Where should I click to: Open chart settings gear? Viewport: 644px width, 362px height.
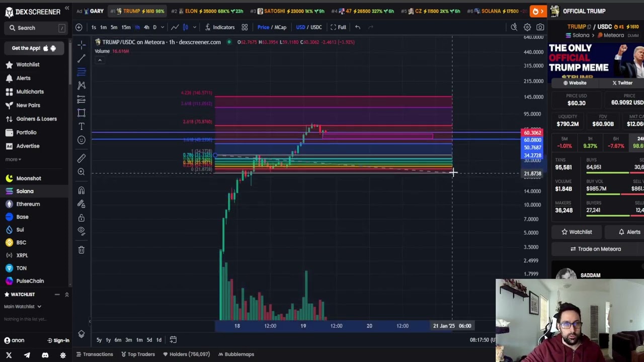(527, 27)
